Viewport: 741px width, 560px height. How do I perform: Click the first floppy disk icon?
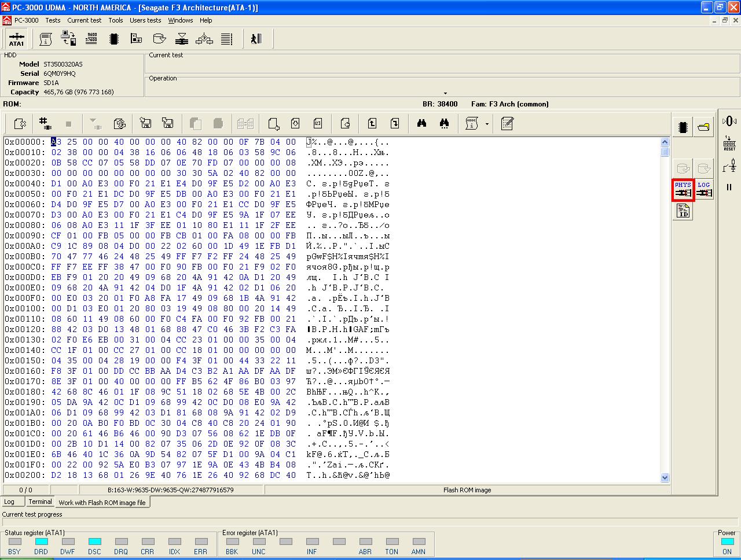click(145, 123)
